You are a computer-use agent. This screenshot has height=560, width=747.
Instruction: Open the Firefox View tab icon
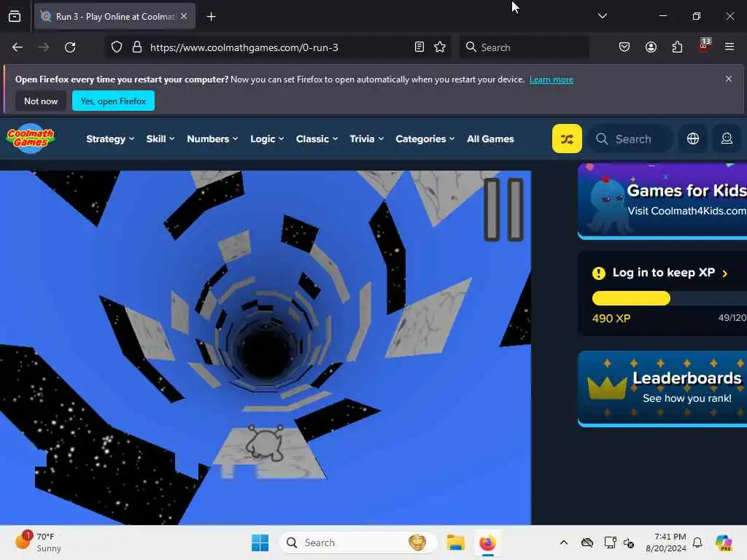point(15,17)
